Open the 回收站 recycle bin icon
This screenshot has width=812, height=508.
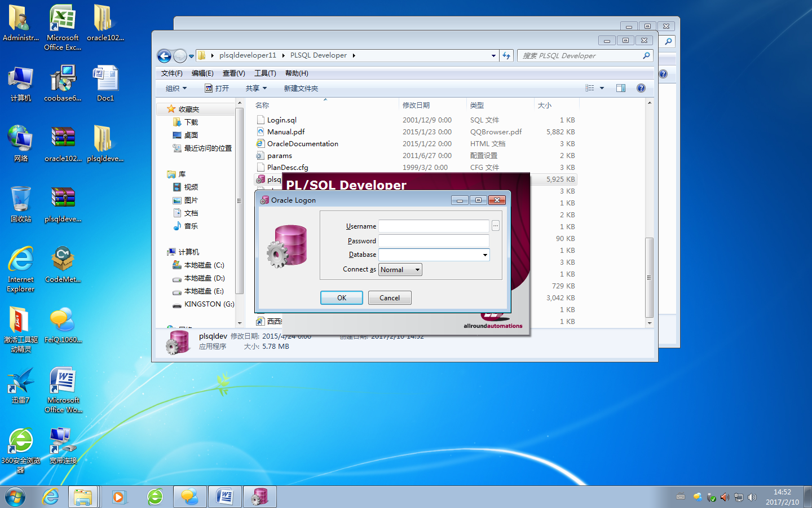[x=20, y=204]
